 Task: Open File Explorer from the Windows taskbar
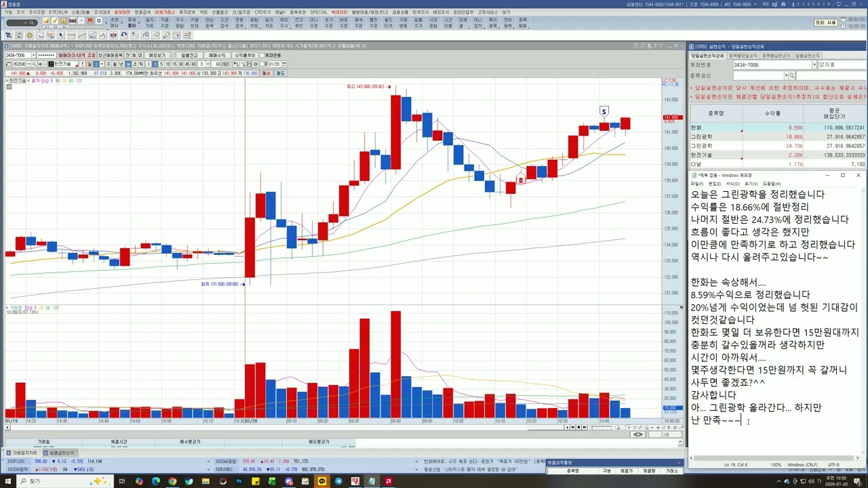click(x=205, y=481)
